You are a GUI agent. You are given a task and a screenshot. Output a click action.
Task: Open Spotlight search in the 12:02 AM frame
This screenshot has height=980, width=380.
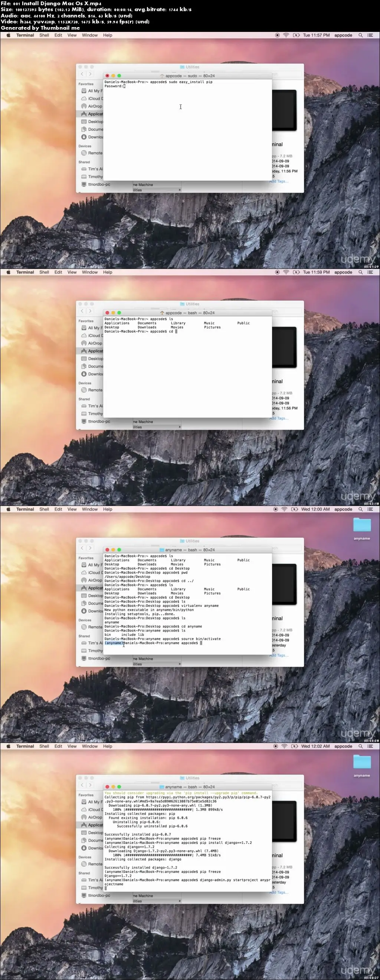coord(360,746)
